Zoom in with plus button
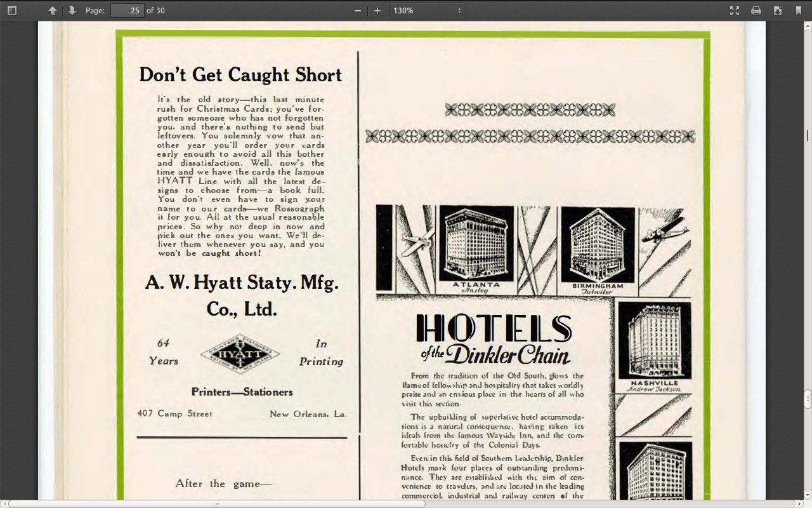 tap(377, 10)
